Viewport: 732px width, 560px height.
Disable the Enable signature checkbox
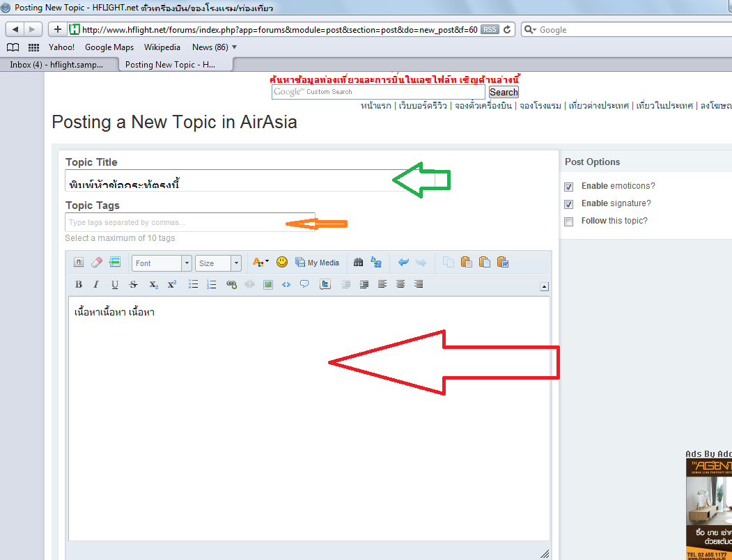(569, 204)
